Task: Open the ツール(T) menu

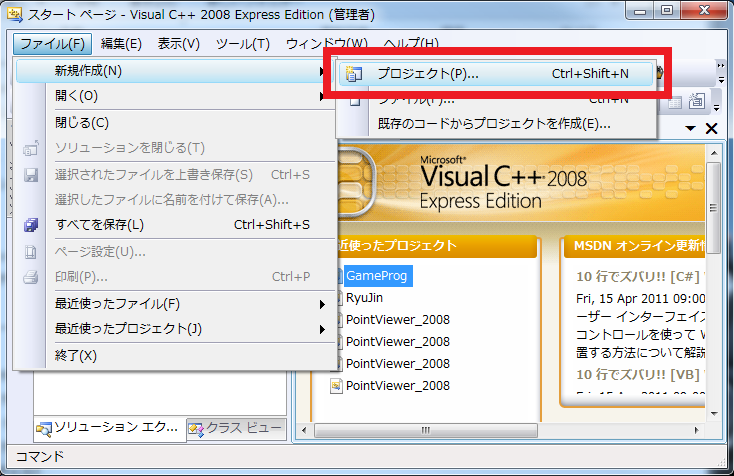Action: click(243, 44)
